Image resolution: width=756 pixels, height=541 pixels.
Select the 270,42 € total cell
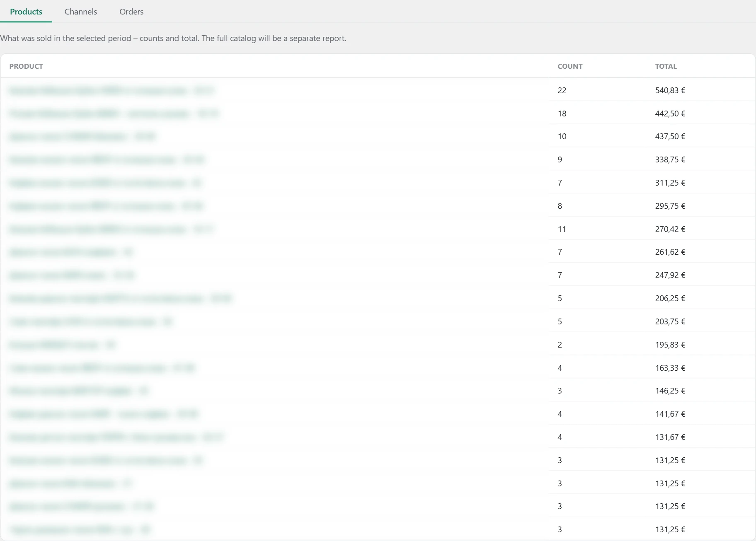(x=670, y=229)
